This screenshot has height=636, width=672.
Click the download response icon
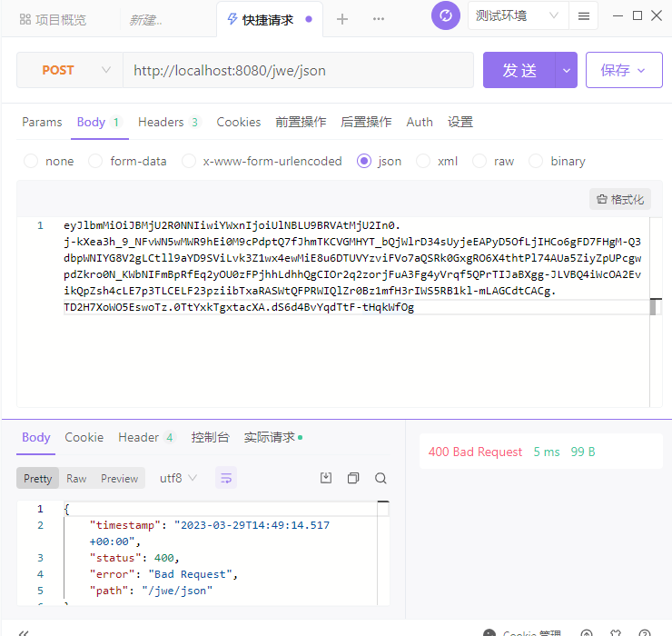(326, 478)
